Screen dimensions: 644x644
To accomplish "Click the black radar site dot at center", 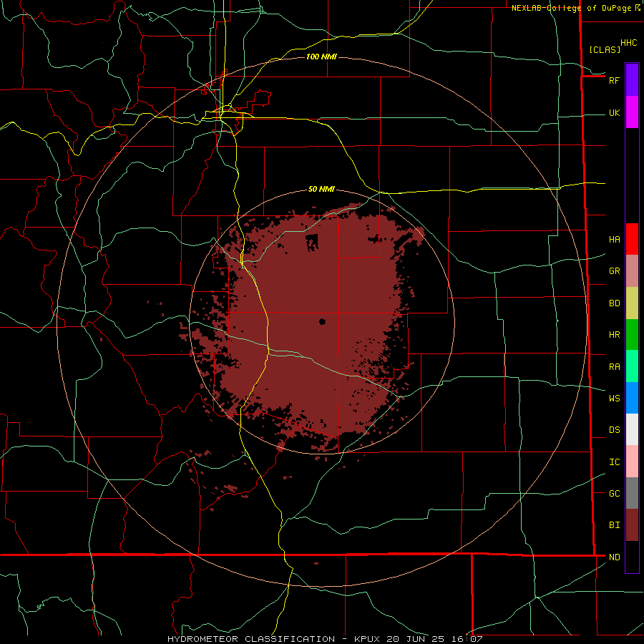I will 322,321.
